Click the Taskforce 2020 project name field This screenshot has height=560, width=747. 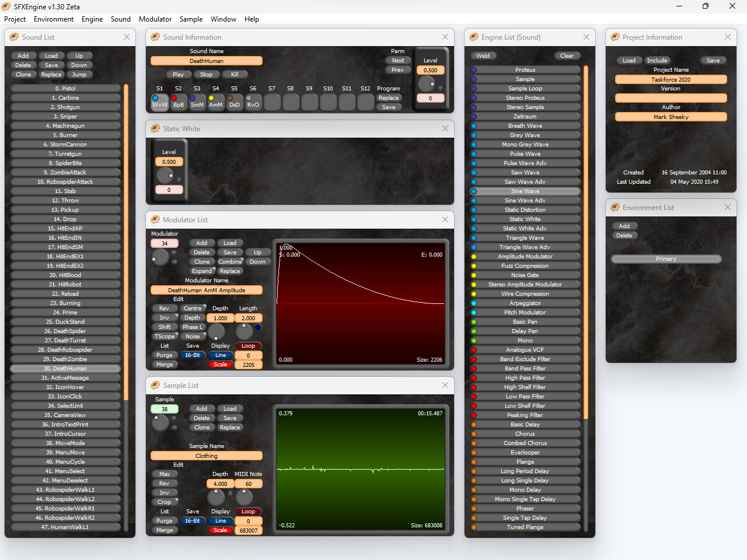(670, 79)
